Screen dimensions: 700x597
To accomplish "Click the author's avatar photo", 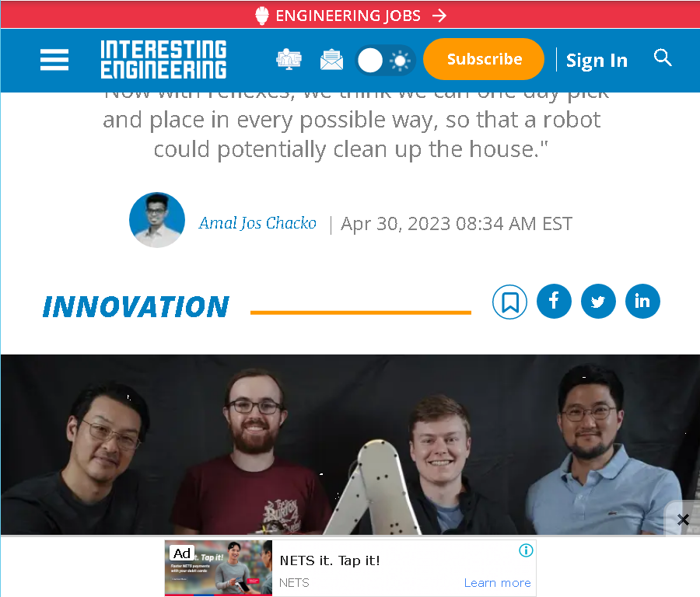I will [x=157, y=220].
